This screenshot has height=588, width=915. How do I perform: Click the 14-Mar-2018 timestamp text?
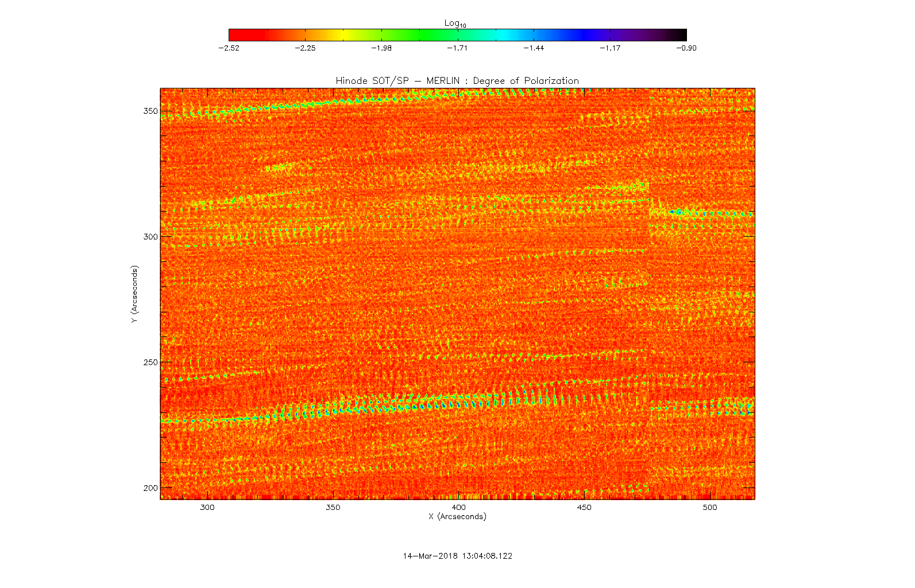[457, 556]
